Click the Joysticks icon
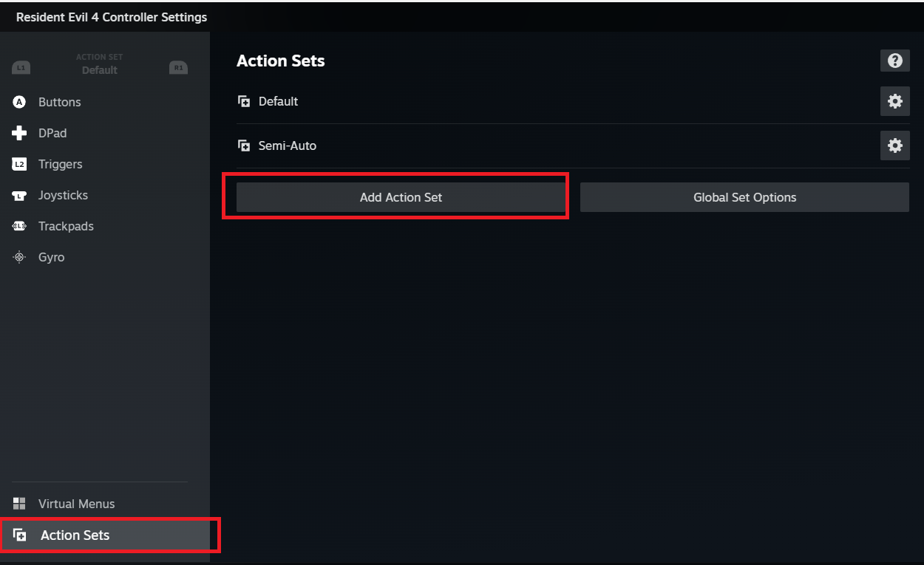Viewport: 924px width, 565px height. click(20, 196)
